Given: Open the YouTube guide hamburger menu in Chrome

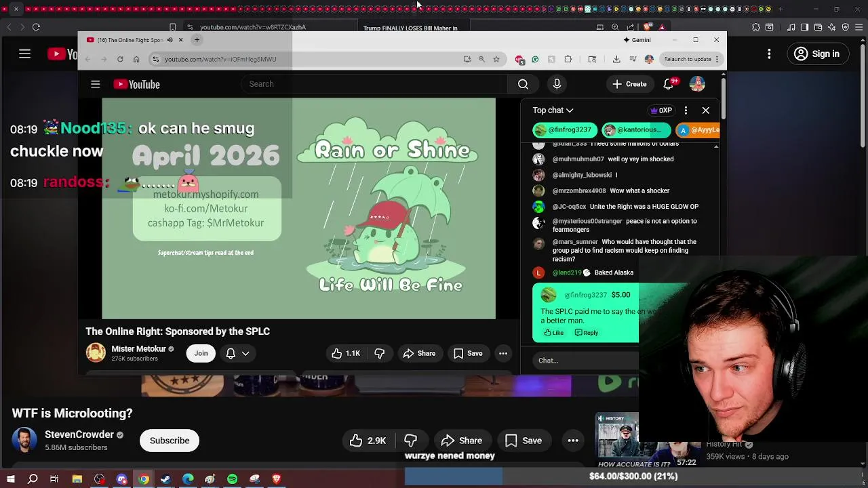Looking at the screenshot, I should pyautogui.click(x=96, y=84).
